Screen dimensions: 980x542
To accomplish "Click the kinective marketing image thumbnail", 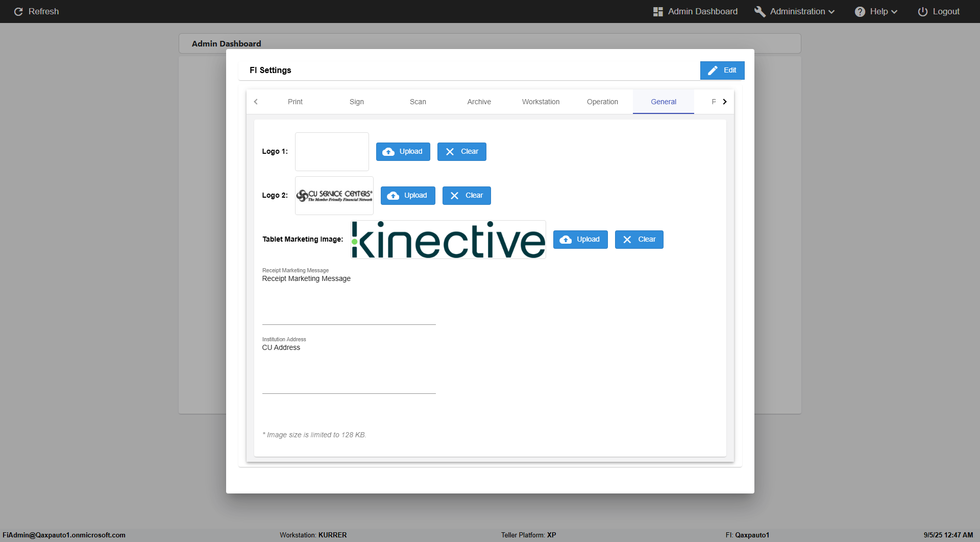I will tap(448, 240).
